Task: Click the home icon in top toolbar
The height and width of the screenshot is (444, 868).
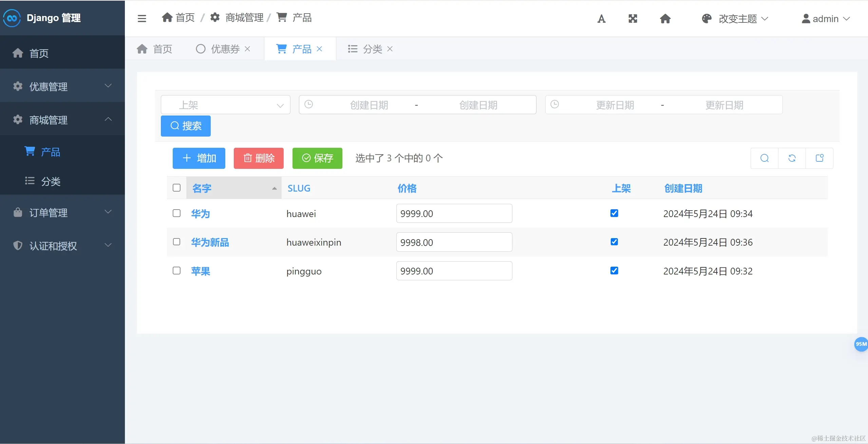Action: 665,19
